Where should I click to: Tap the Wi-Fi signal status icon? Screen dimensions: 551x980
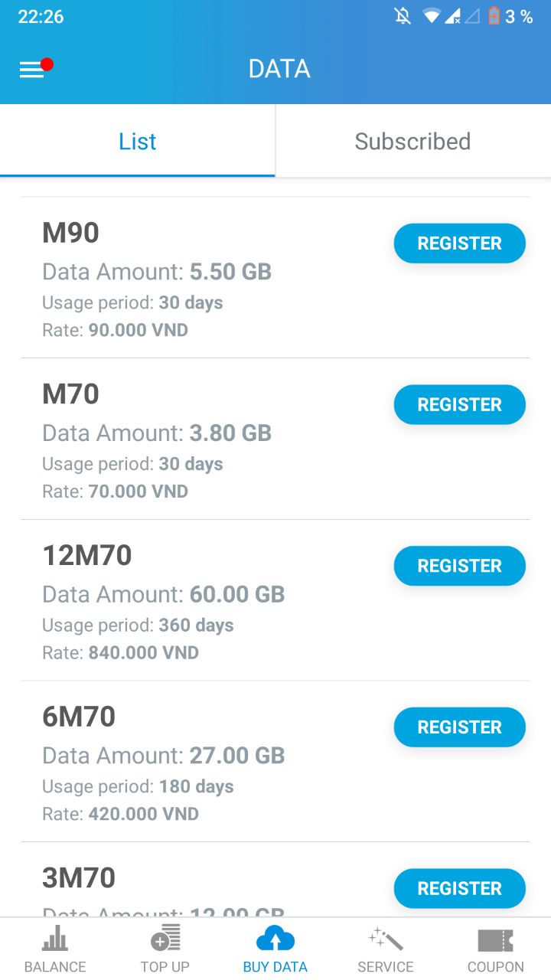point(432,16)
